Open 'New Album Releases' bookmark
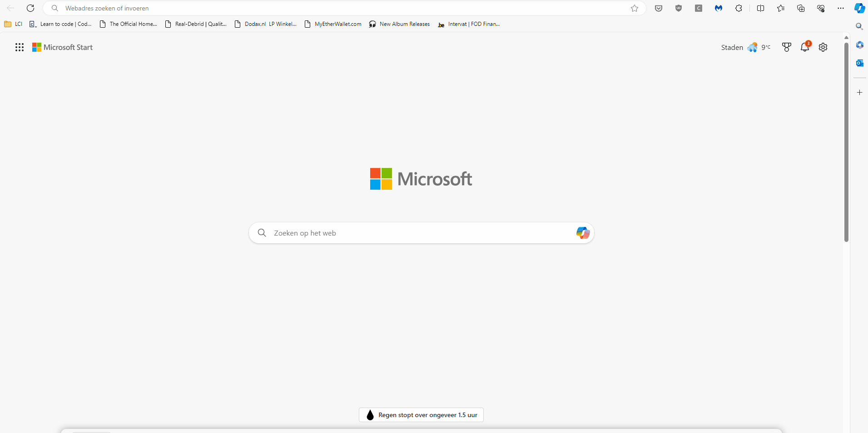The image size is (868, 433). coord(399,24)
